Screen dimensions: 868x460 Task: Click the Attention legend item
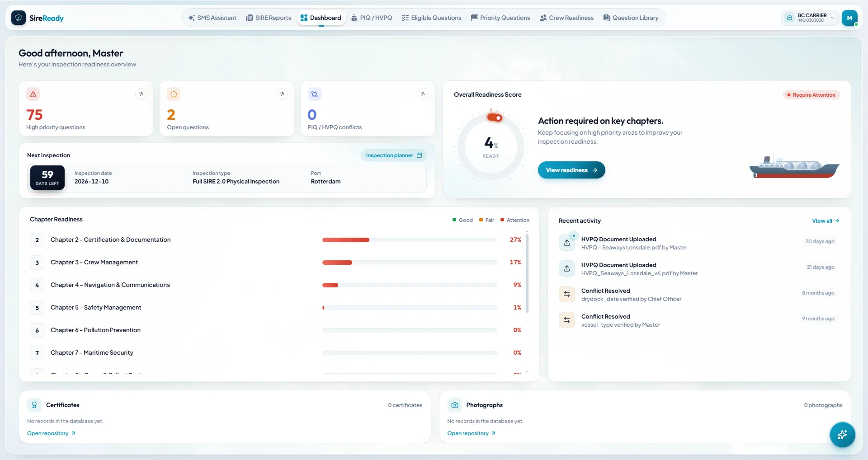[514, 220]
